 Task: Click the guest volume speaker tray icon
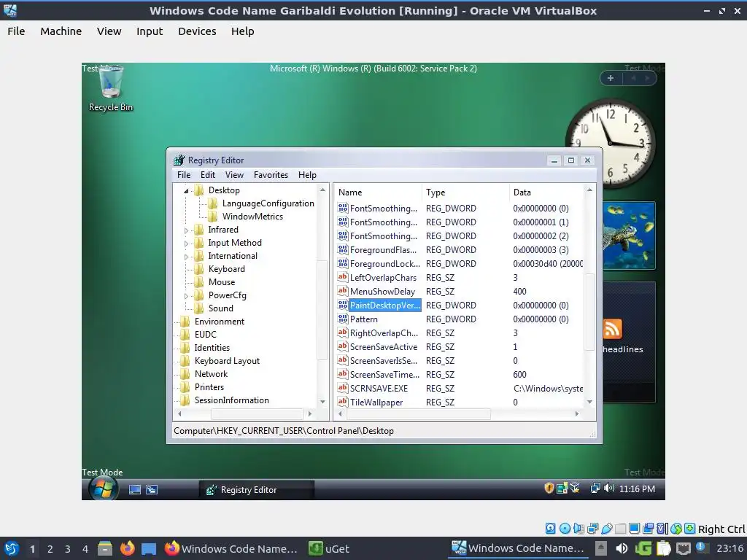(x=609, y=488)
